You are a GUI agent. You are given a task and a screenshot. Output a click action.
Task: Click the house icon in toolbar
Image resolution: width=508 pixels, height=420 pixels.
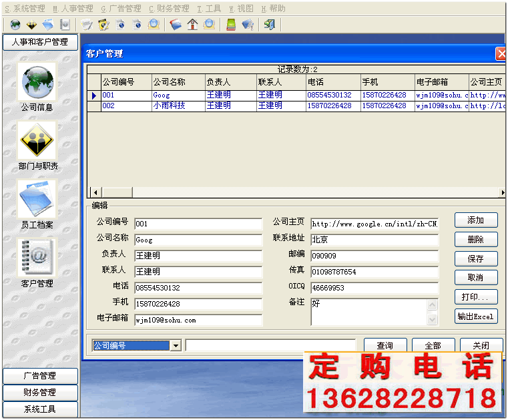[x=192, y=25]
